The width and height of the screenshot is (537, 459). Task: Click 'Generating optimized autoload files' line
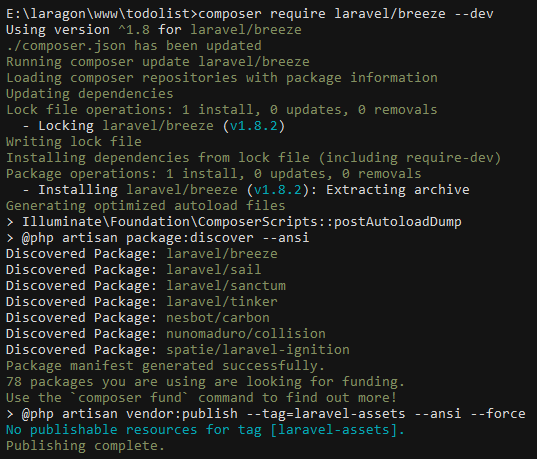(x=146, y=206)
